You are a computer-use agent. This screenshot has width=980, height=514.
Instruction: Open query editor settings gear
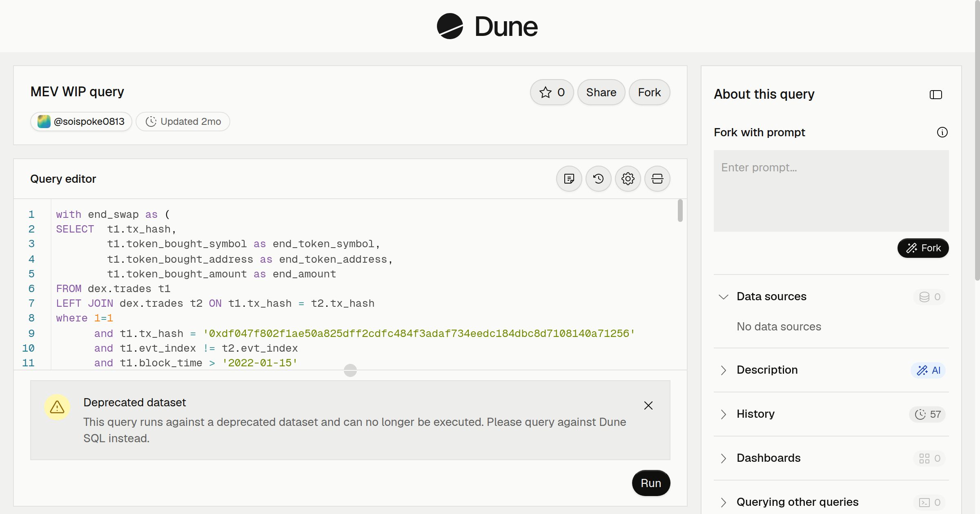pyautogui.click(x=628, y=179)
